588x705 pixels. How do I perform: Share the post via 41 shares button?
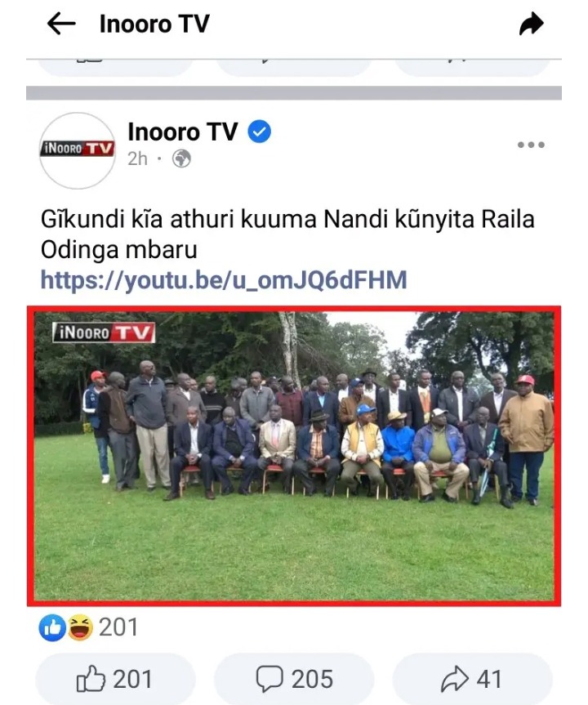coord(472,679)
